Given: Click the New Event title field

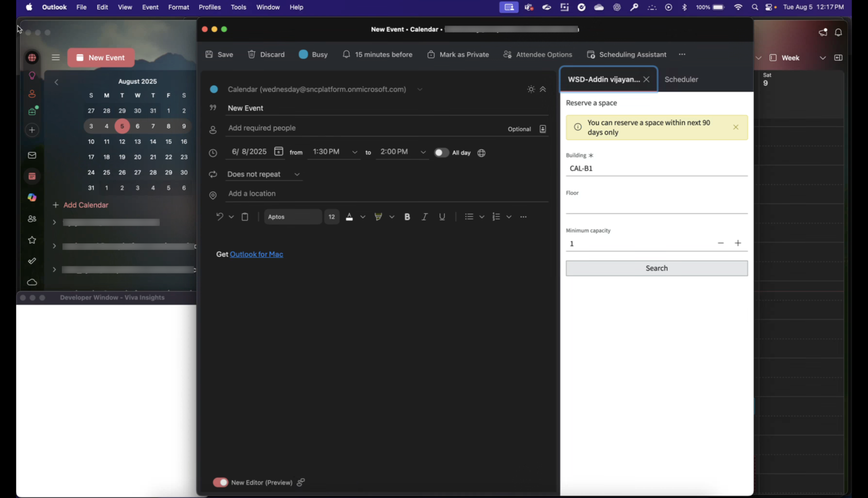Looking at the screenshot, I should tap(387, 108).
